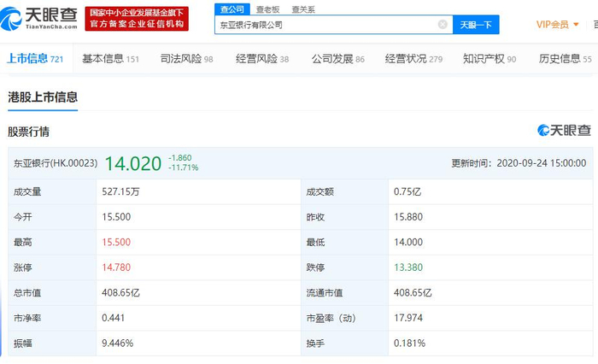Go to the 经营风险 tab

261,59
